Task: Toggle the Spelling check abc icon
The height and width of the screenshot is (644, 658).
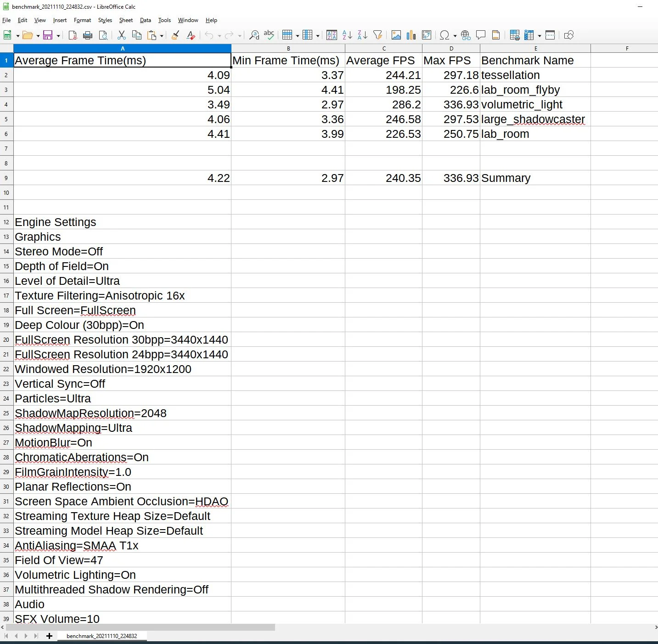Action: 269,35
